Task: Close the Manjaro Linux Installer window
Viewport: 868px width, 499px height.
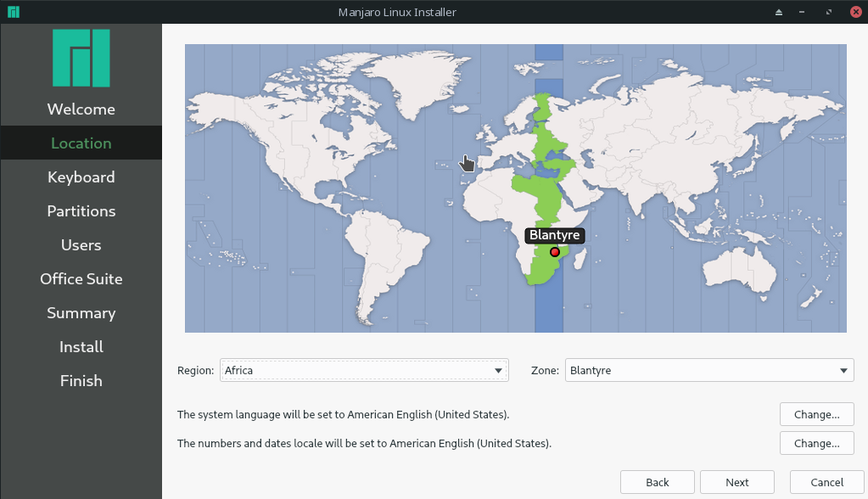Action: (x=856, y=12)
